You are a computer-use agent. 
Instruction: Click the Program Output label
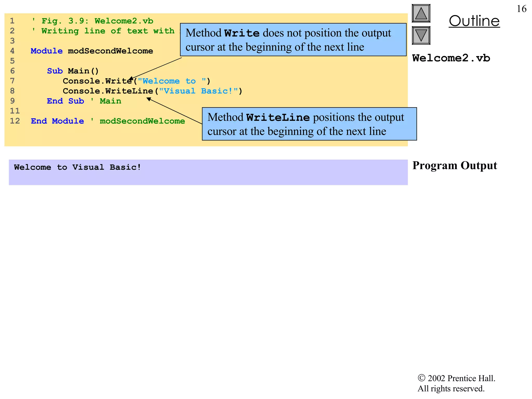455,165
